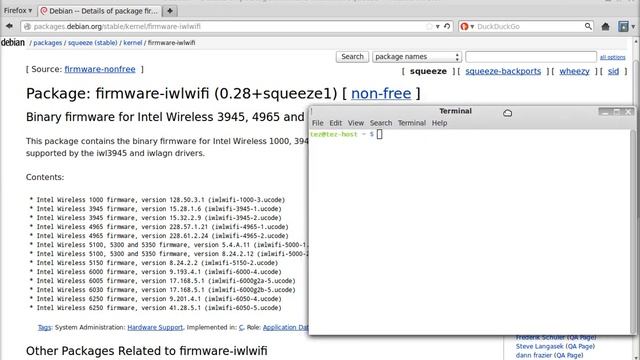
Task: Open squeeze (stable) breadcrumb link
Action: [x=93, y=43]
